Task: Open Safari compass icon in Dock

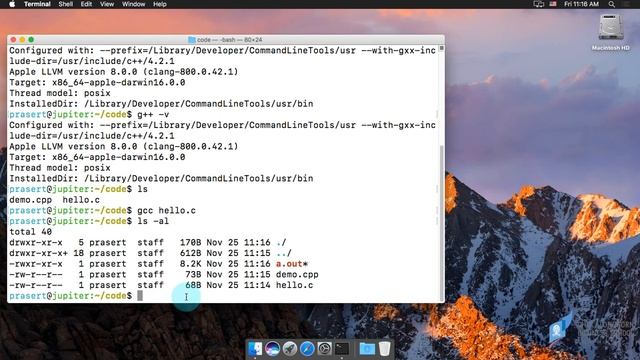Action: point(307,349)
